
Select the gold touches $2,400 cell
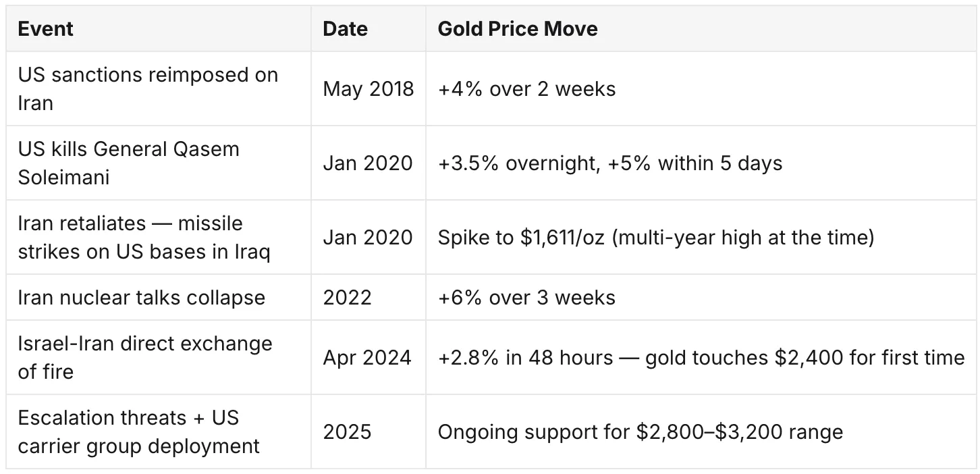click(701, 357)
